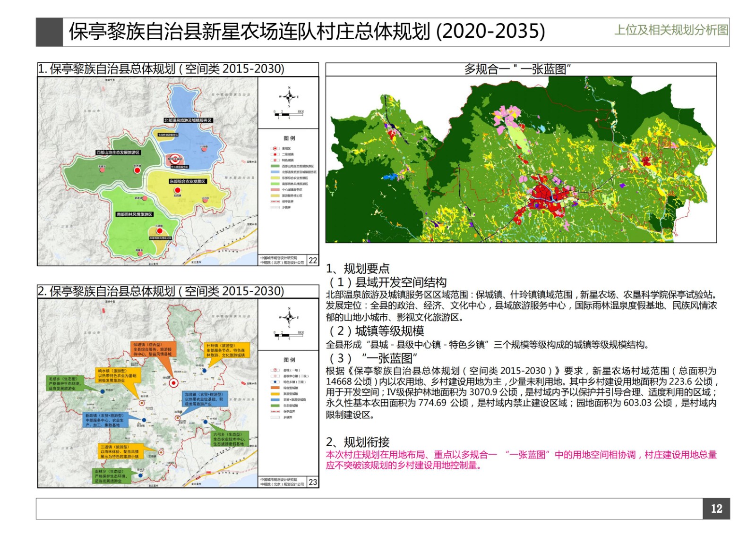Click the （2）城镇等级规模 subheading
The width and height of the screenshot is (756, 534).
376,331
